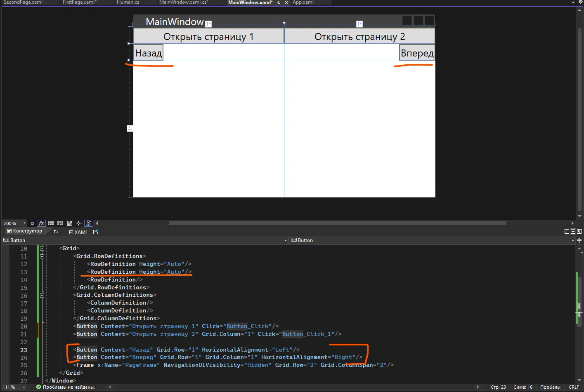Viewport: 584px width, 392px height.
Task: Select the 'Открыть страницу 2' button in designer
Action: point(360,36)
